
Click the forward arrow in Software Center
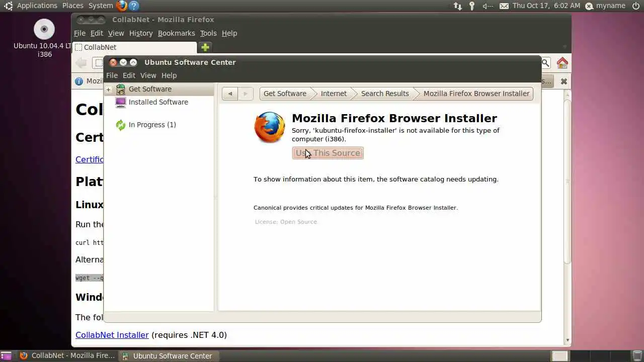tap(246, 94)
